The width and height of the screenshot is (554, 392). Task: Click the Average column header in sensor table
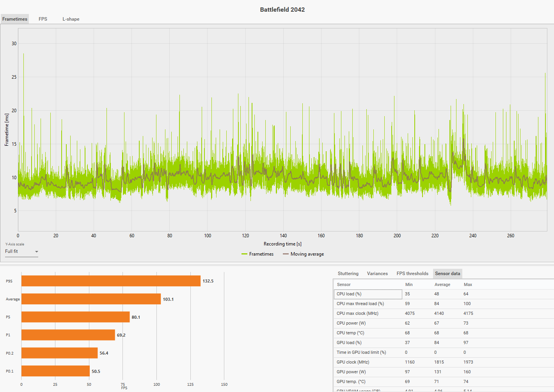442,284
